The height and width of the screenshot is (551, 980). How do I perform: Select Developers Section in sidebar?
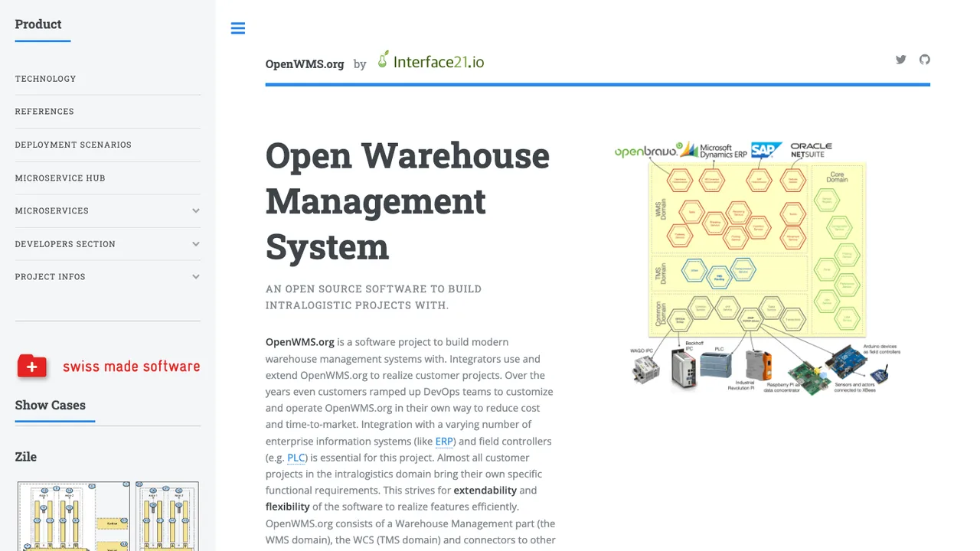(65, 244)
